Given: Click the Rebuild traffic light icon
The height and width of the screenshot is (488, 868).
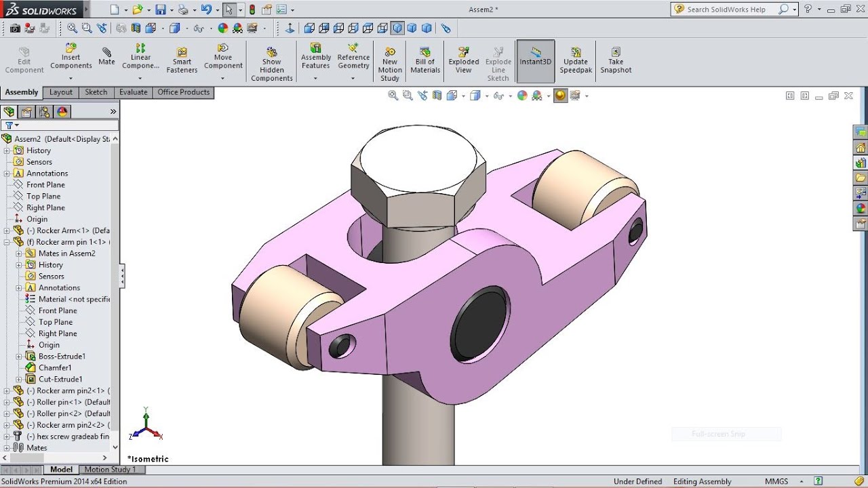Looking at the screenshot, I should [252, 9].
